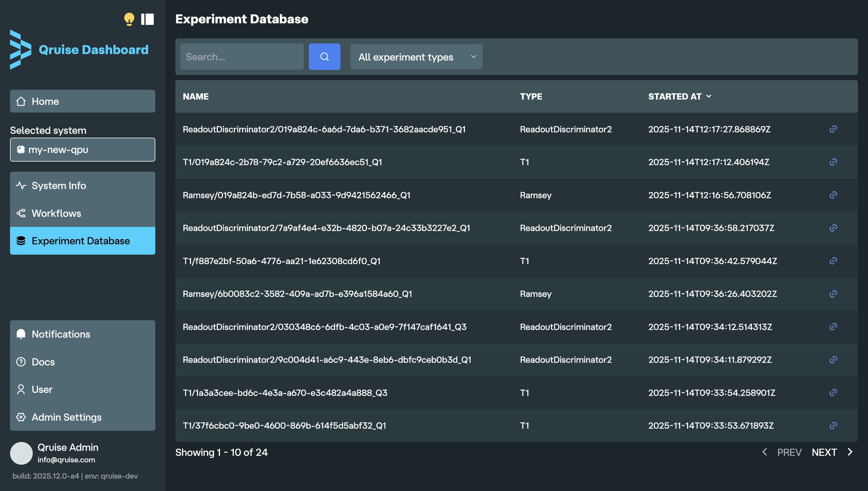
Task: Click the Admin Settings gear icon
Action: [x=21, y=417]
